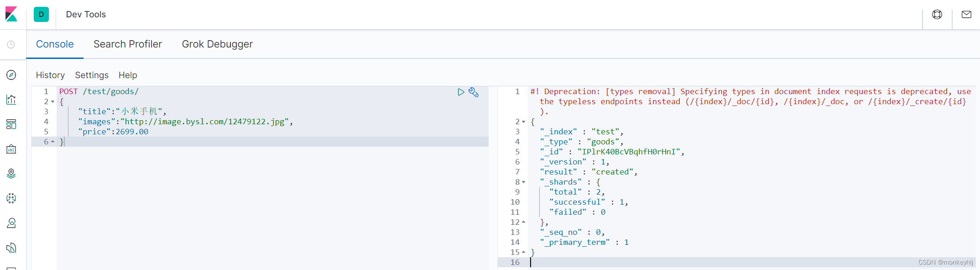This screenshot has width=980, height=270.
Task: Click the "_type" : "goods" output line
Action: tap(582, 142)
